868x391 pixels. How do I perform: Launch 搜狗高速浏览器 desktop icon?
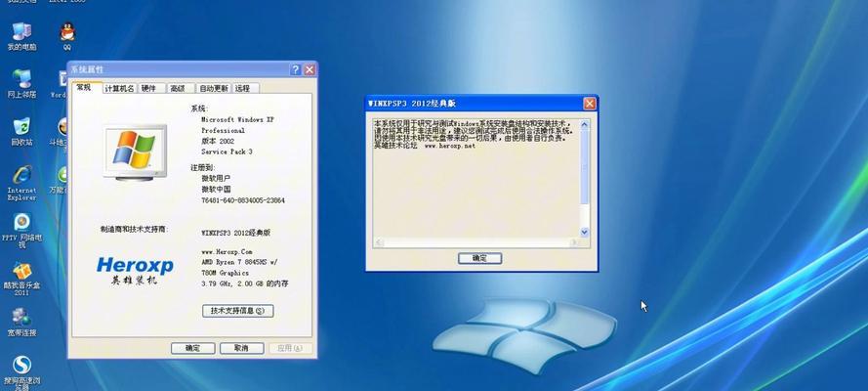point(21,371)
